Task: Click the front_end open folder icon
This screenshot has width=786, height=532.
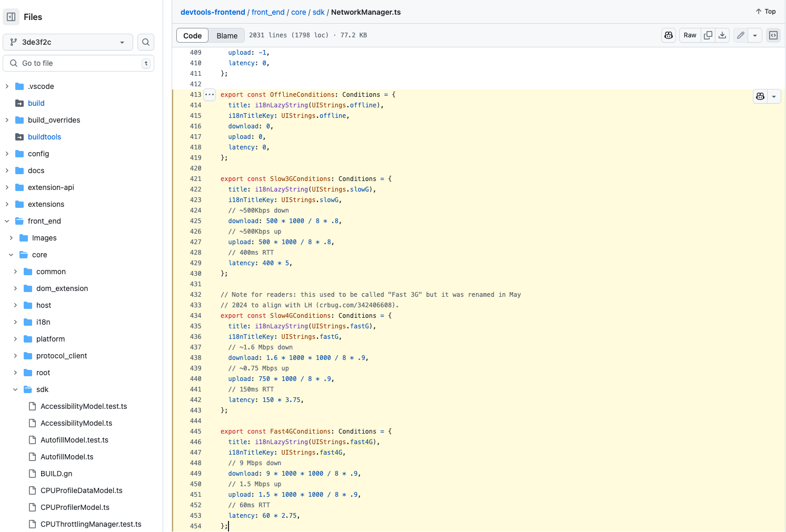Action: click(x=19, y=221)
